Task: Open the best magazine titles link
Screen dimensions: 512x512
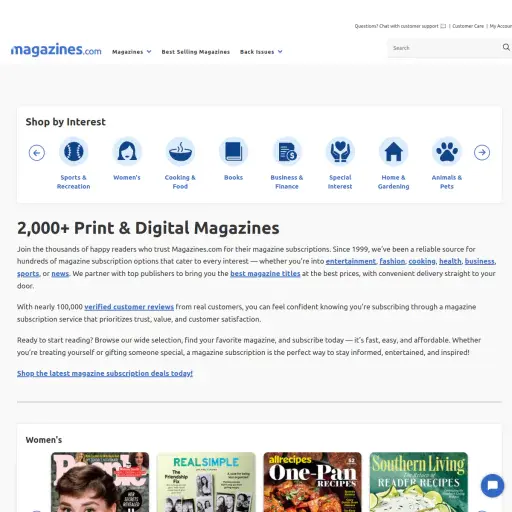Action: pyautogui.click(x=265, y=274)
